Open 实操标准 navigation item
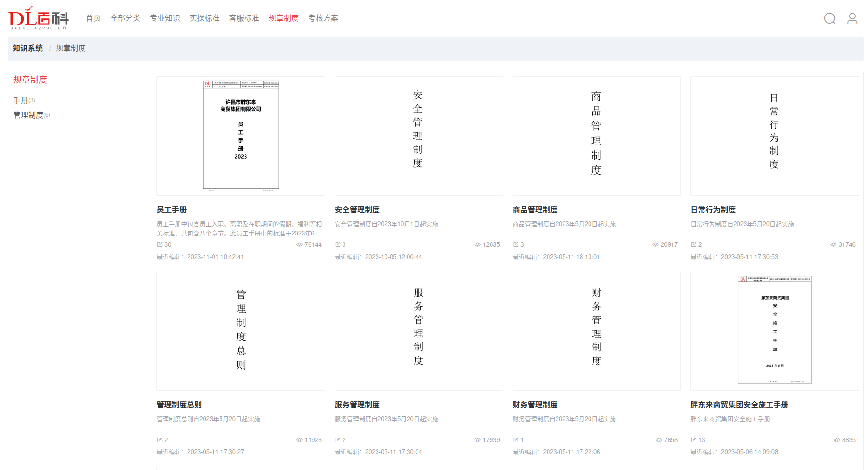This screenshot has height=470, width=868. tap(205, 18)
